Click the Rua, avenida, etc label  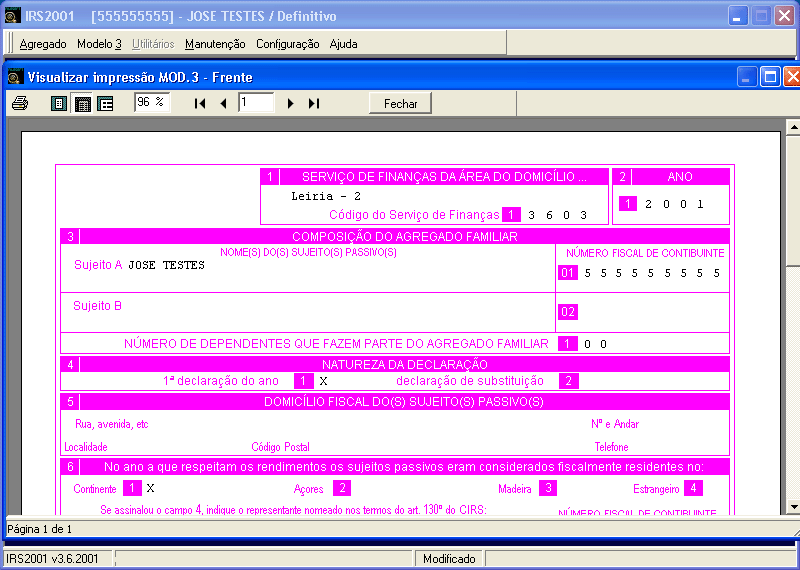112,424
